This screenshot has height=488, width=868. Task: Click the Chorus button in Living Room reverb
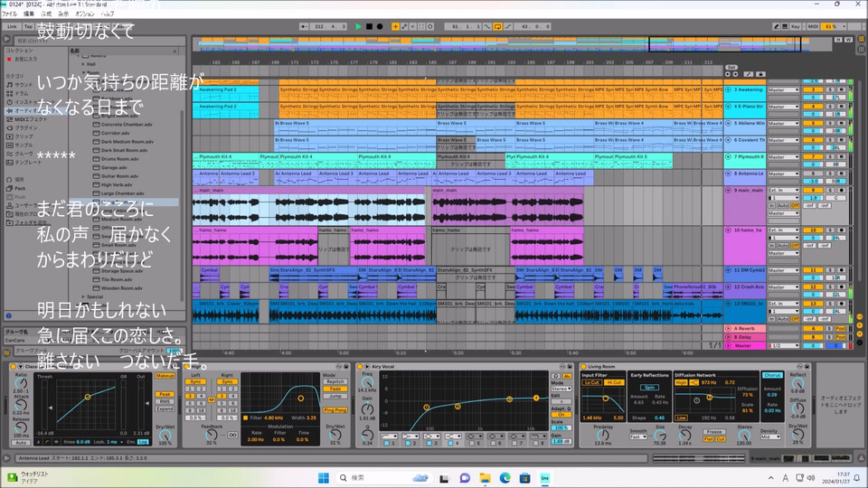click(x=772, y=374)
